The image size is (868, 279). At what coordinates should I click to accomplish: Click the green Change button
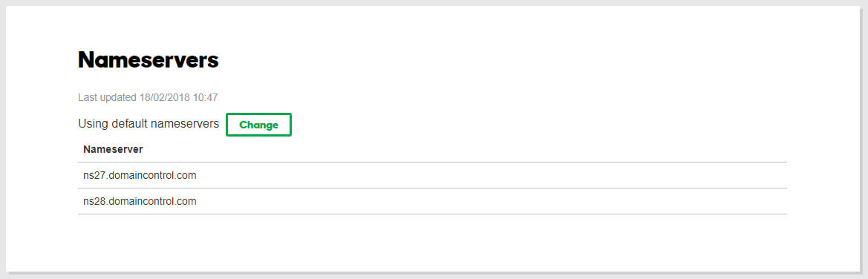pos(258,125)
